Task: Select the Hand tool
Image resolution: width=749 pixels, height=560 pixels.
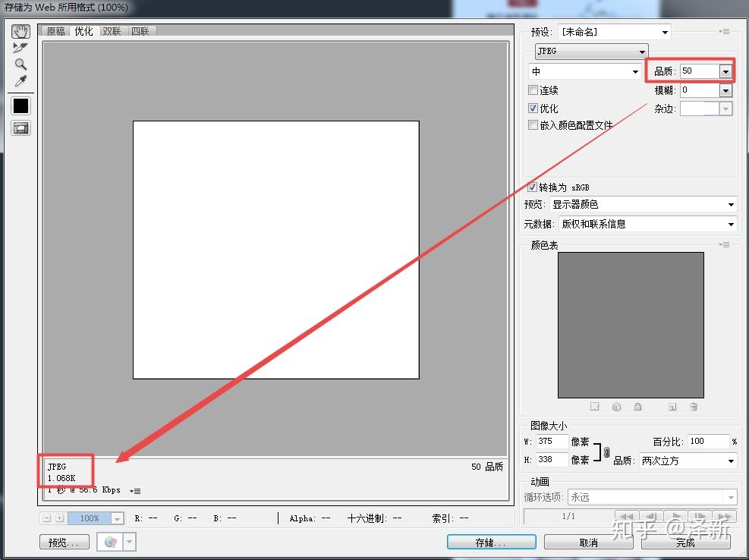Action: [x=20, y=32]
